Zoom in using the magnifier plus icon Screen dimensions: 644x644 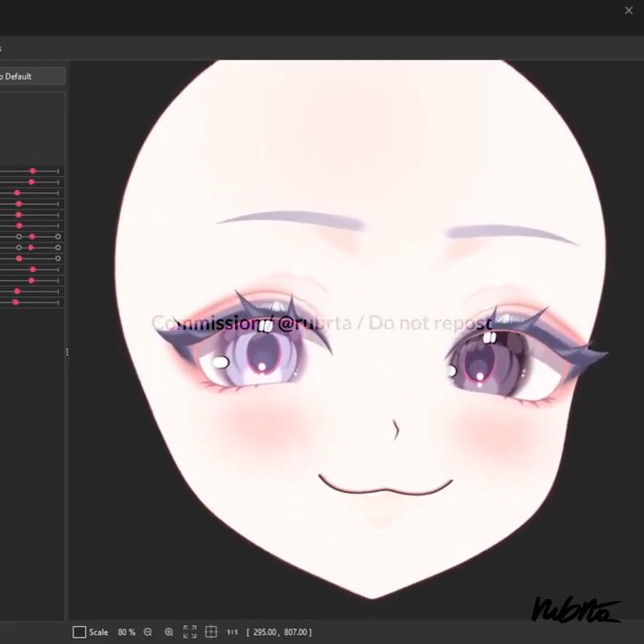coord(169,631)
